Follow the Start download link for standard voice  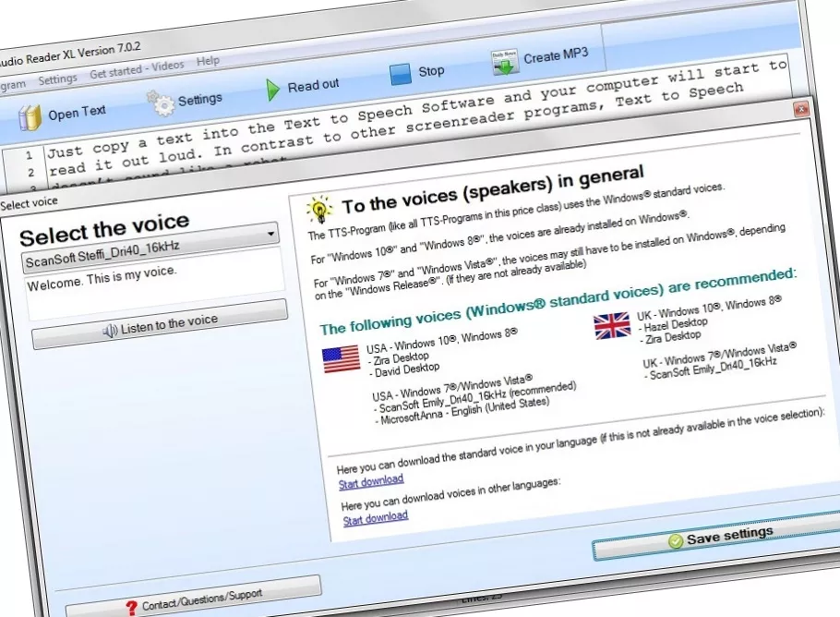pos(371,481)
